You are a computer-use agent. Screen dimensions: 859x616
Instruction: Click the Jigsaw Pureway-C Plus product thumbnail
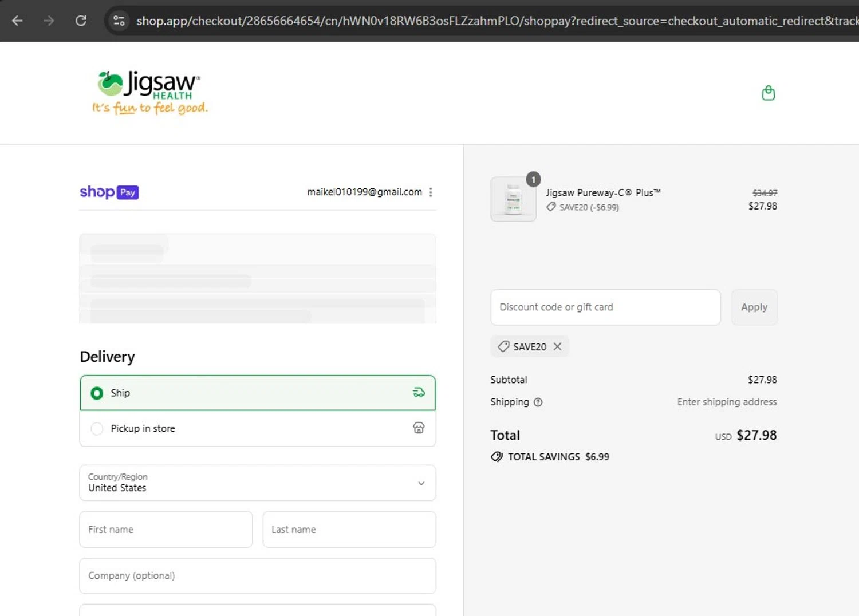click(x=513, y=199)
